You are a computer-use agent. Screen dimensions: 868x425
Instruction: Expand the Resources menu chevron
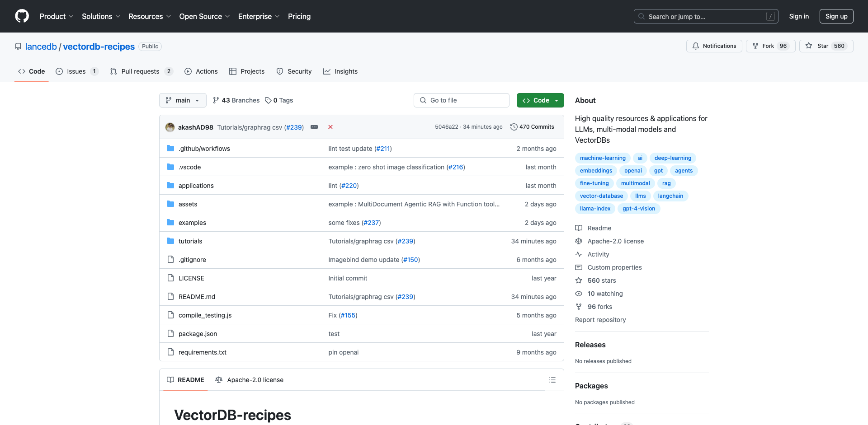tap(169, 16)
